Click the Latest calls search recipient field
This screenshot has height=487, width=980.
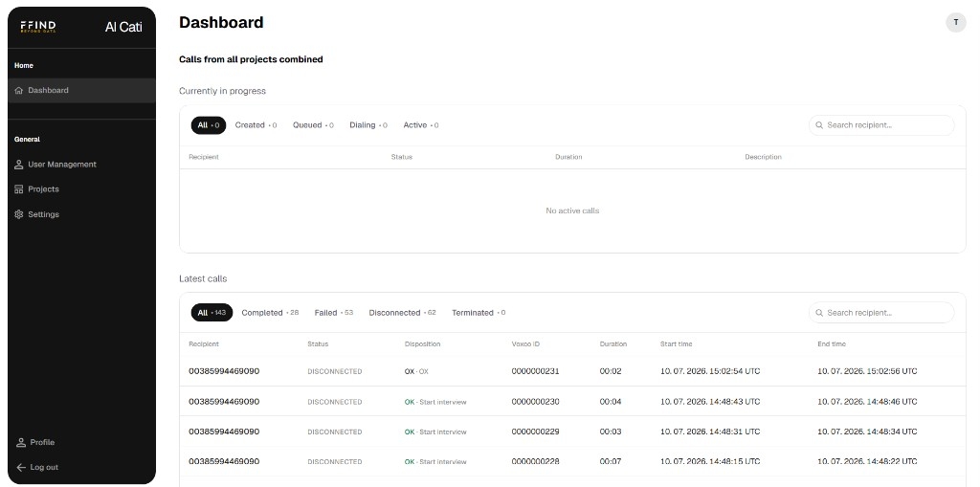pyautogui.click(x=881, y=313)
